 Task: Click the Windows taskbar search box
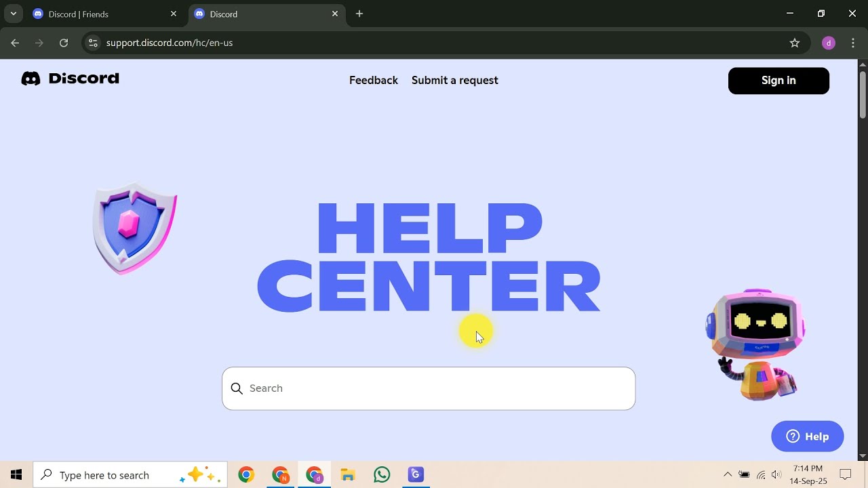129,475
